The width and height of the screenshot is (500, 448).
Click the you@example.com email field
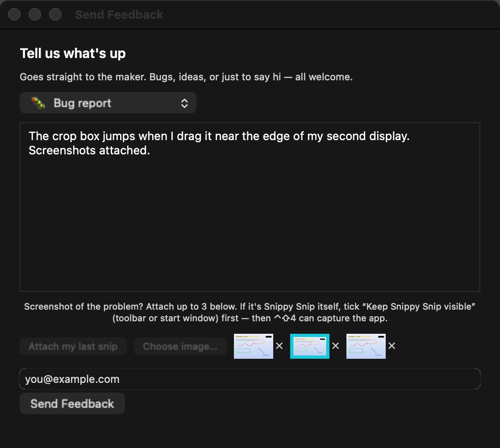(x=250, y=379)
